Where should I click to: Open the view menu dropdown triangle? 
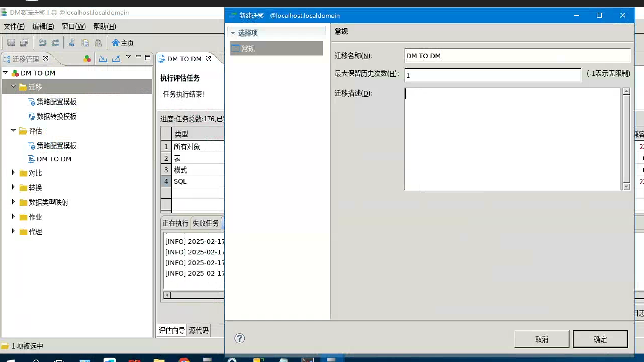click(128, 57)
